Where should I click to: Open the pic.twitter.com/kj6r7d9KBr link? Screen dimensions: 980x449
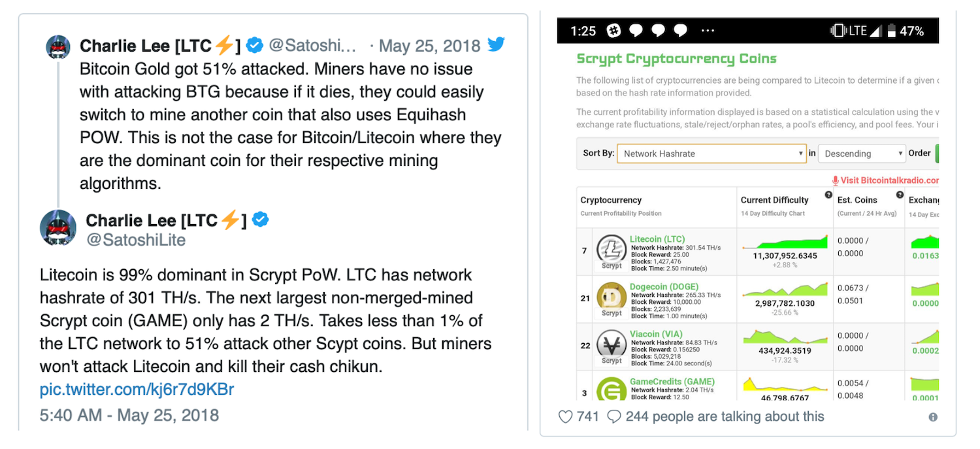pyautogui.click(x=137, y=390)
